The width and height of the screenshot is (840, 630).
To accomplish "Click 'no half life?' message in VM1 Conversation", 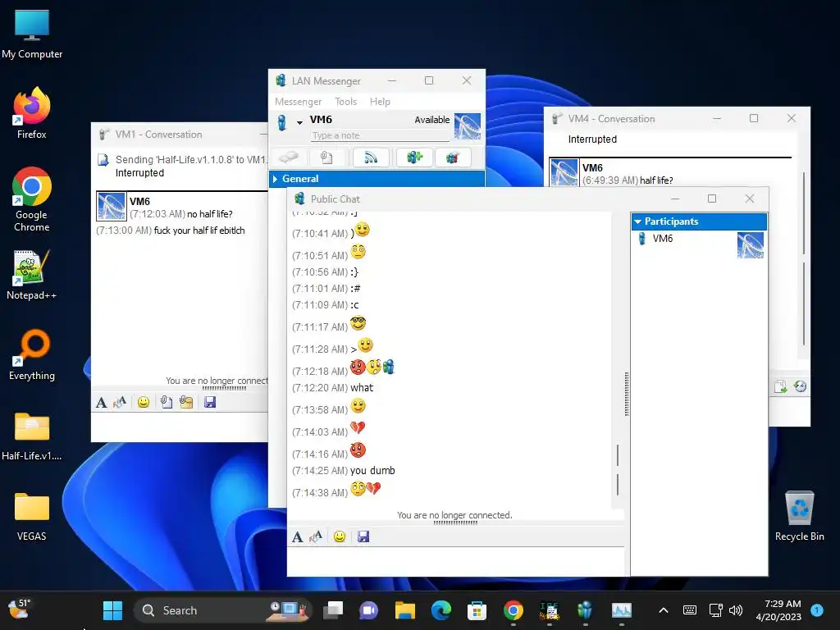I will tap(209, 214).
